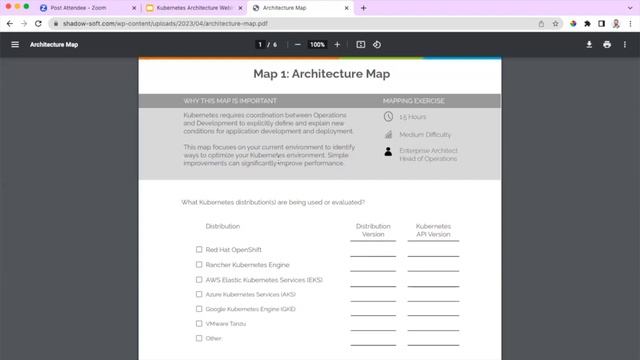Print the PDF document
640x360 pixels.
(x=607, y=44)
